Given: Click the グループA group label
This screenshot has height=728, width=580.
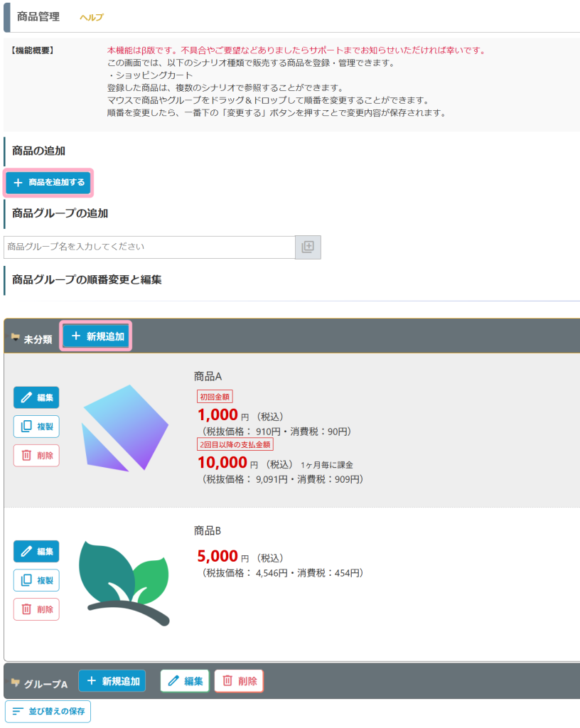Looking at the screenshot, I should [x=45, y=685].
